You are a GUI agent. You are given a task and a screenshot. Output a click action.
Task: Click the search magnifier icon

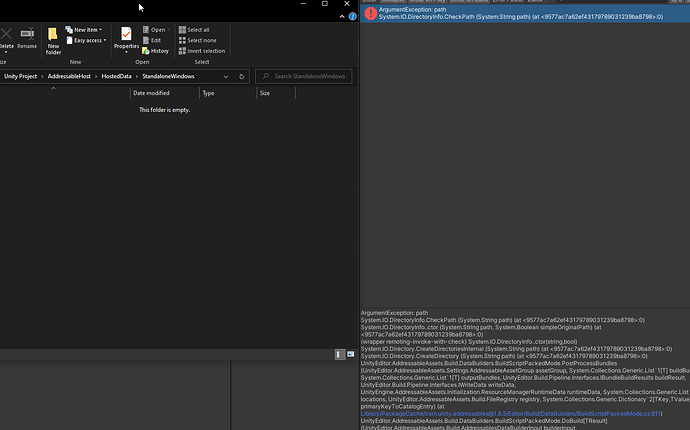265,76
